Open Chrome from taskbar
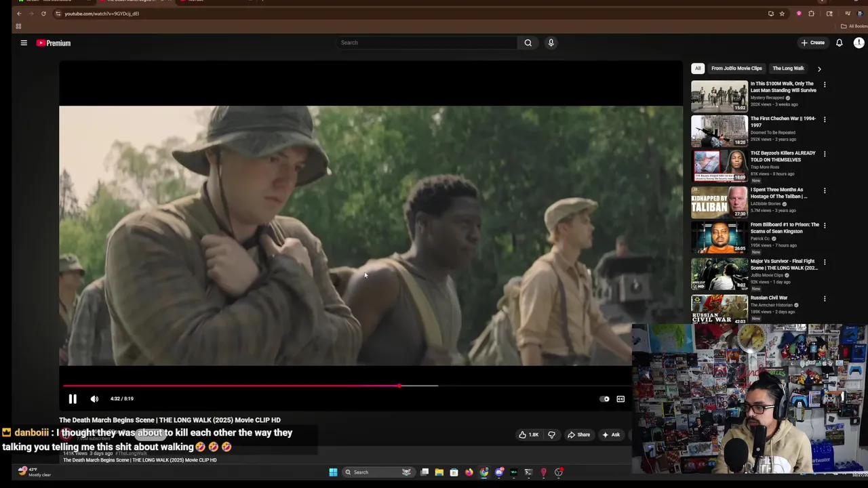The width and height of the screenshot is (868, 488). tap(484, 472)
